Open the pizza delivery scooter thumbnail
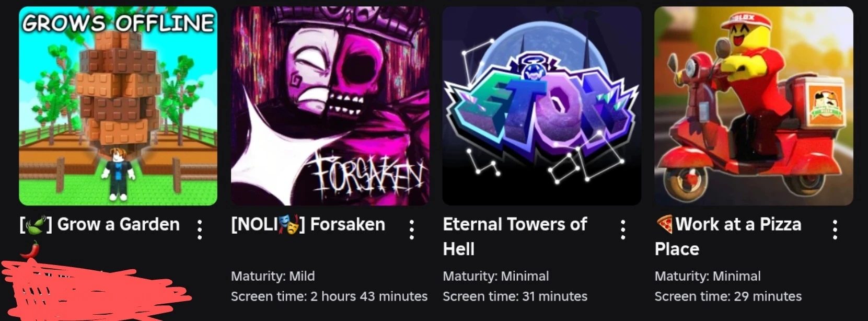Viewport: 868px width, 321px height. tap(754, 106)
